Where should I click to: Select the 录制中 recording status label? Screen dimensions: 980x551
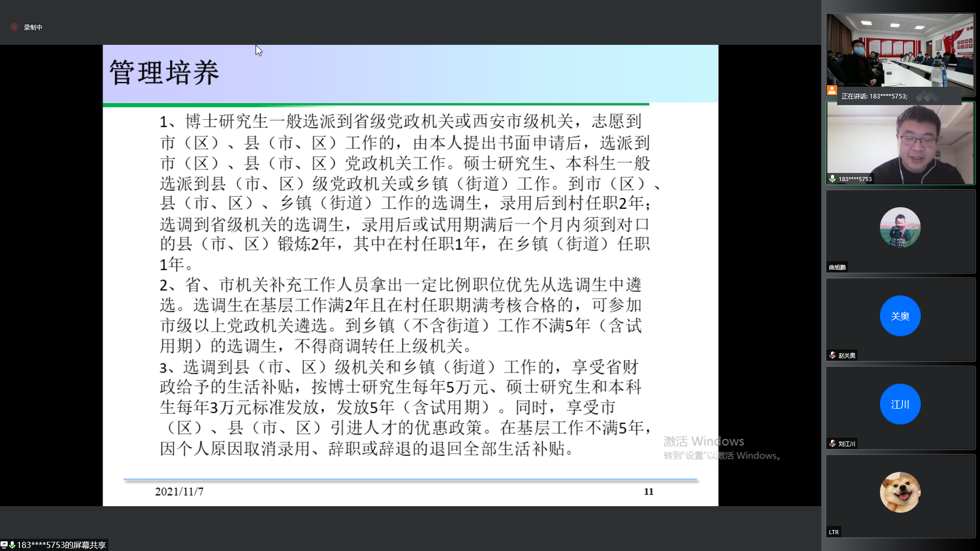[32, 28]
